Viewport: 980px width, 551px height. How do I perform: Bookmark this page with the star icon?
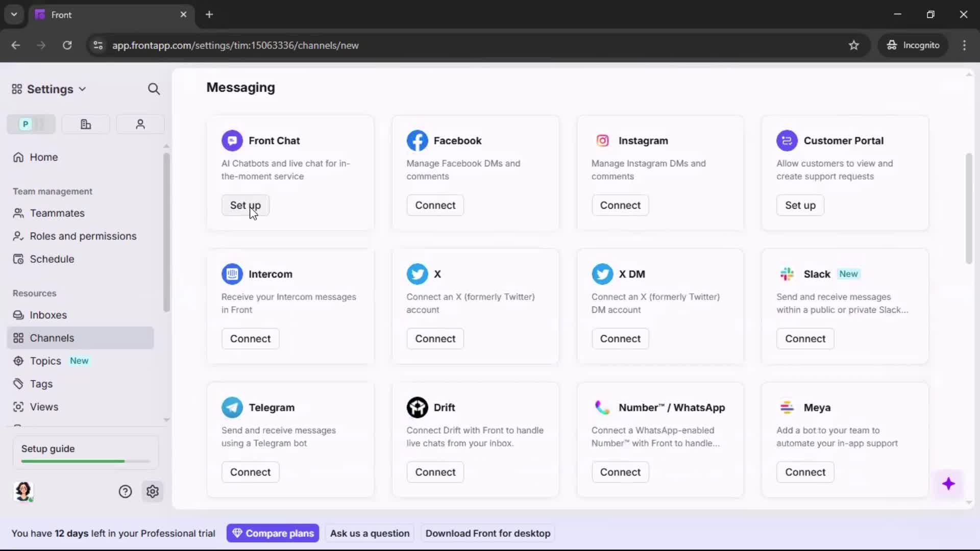(853, 45)
